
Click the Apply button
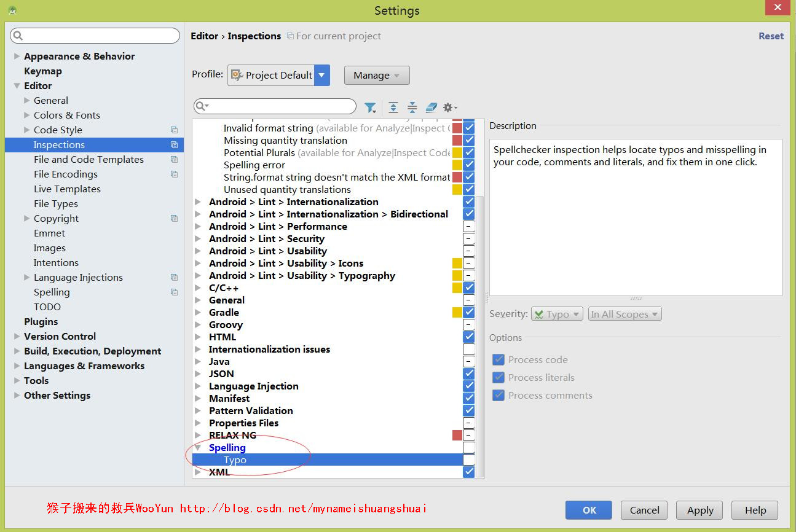pos(700,510)
